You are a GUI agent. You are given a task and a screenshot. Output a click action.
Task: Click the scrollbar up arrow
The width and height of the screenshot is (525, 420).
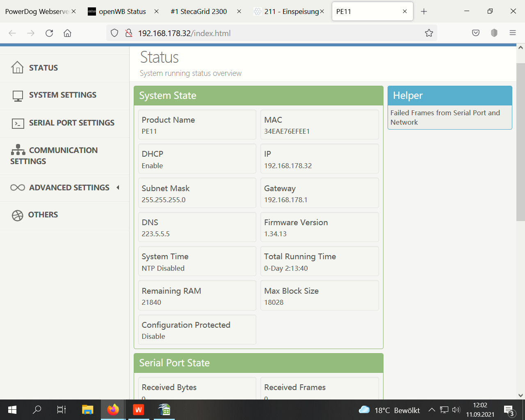[x=520, y=48]
